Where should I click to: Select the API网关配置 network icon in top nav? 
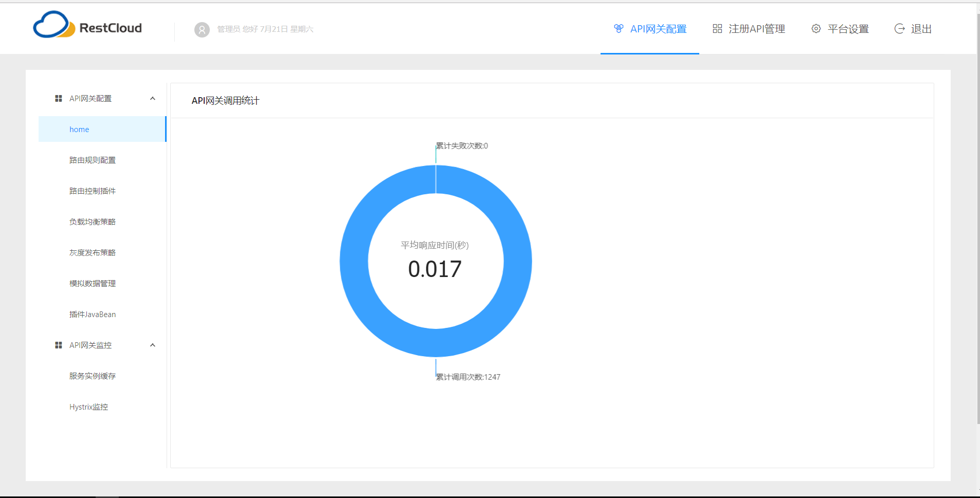pos(618,29)
